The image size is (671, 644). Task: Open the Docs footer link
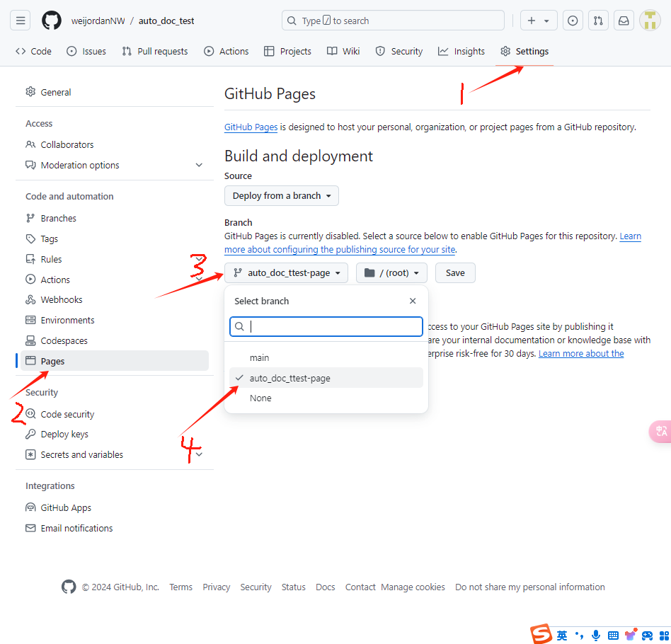pos(325,587)
